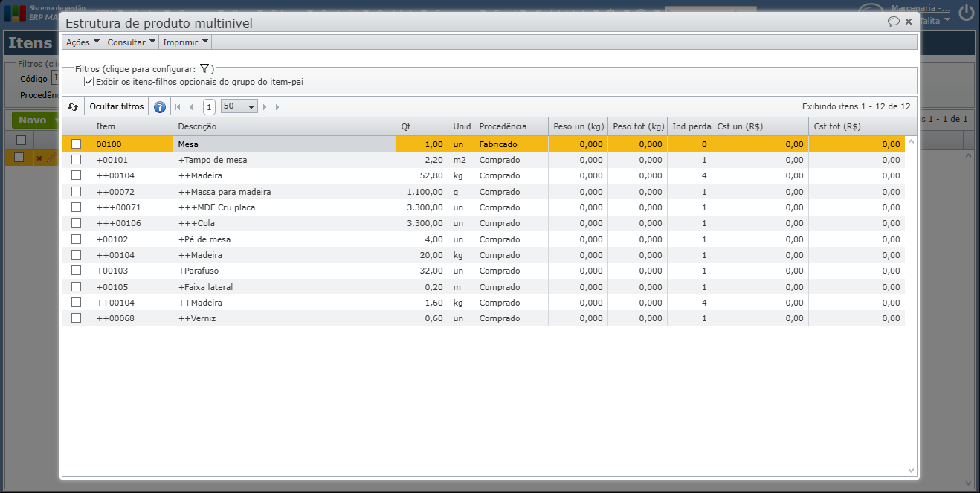This screenshot has height=493, width=980.
Task: Sort by the Unid column header
Action: [x=461, y=126]
